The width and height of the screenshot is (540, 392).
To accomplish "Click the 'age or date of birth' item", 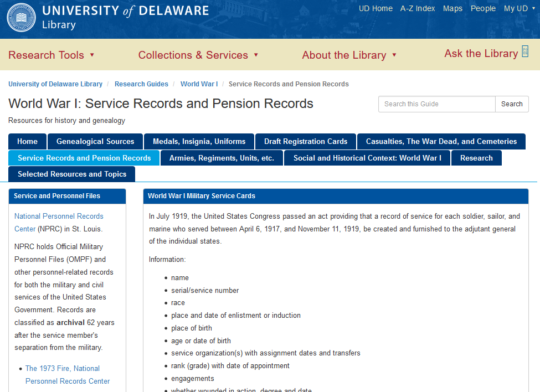I will point(201,341).
